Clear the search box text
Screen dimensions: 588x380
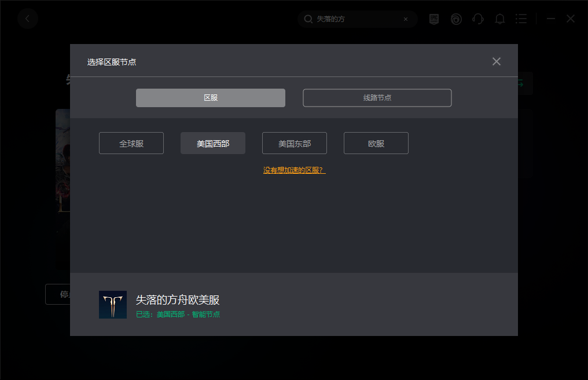pos(405,19)
